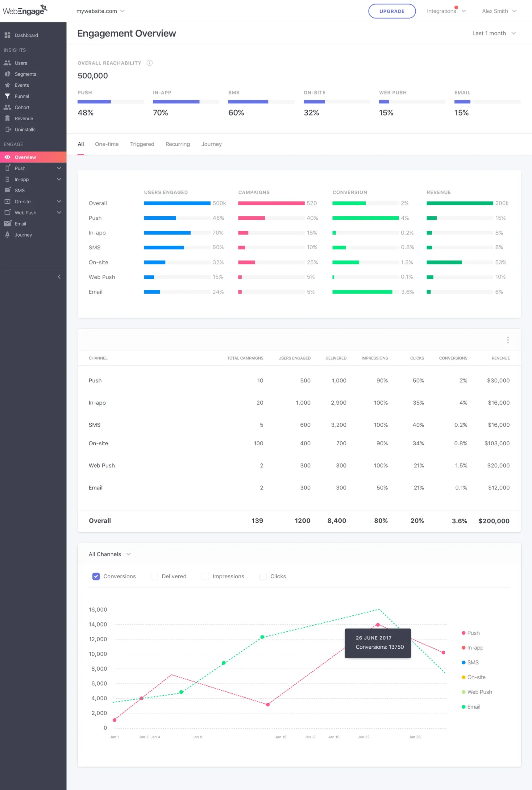Toggle the Clicks checkbox on
Image resolution: width=532 pixels, height=790 pixels.
[x=263, y=576]
